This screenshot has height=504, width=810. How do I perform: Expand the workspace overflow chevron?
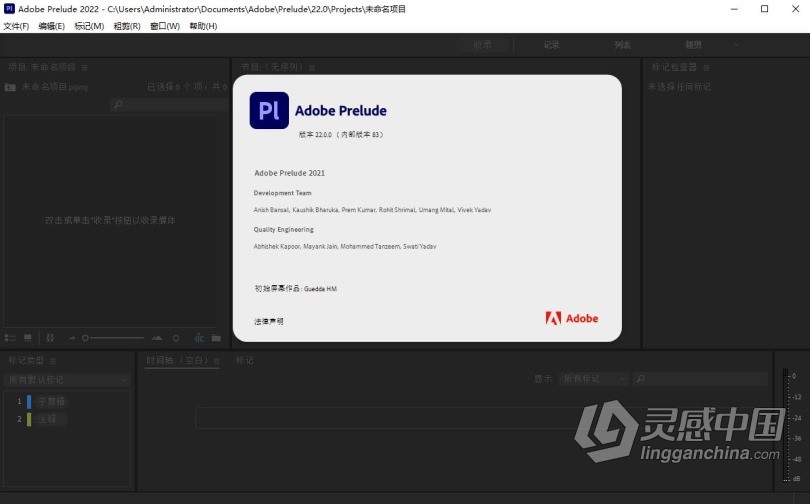tap(737, 45)
